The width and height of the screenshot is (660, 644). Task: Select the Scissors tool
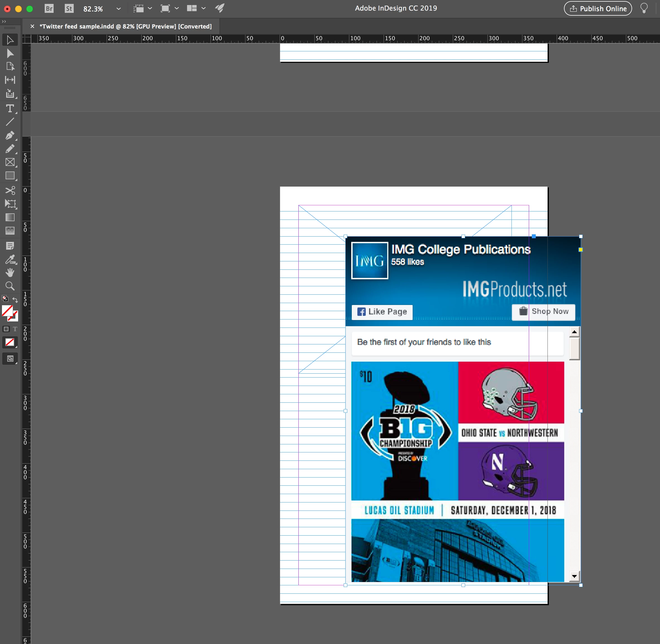(10, 190)
